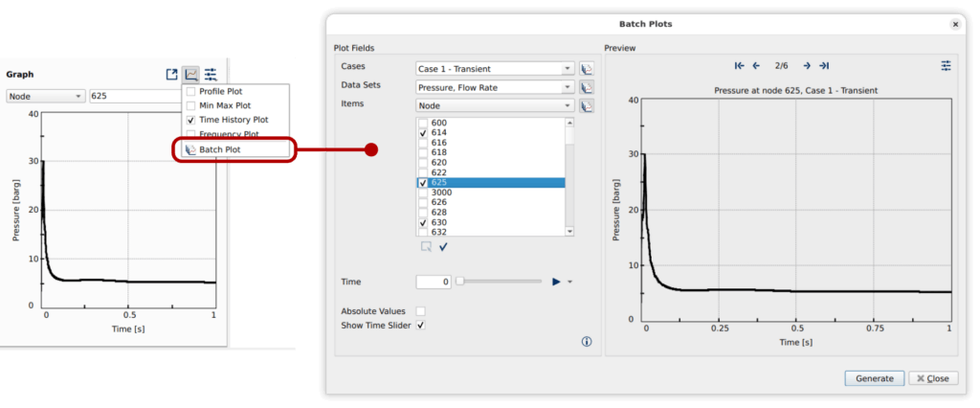Select node 618 row
The height and width of the screenshot is (408, 980).
point(491,152)
